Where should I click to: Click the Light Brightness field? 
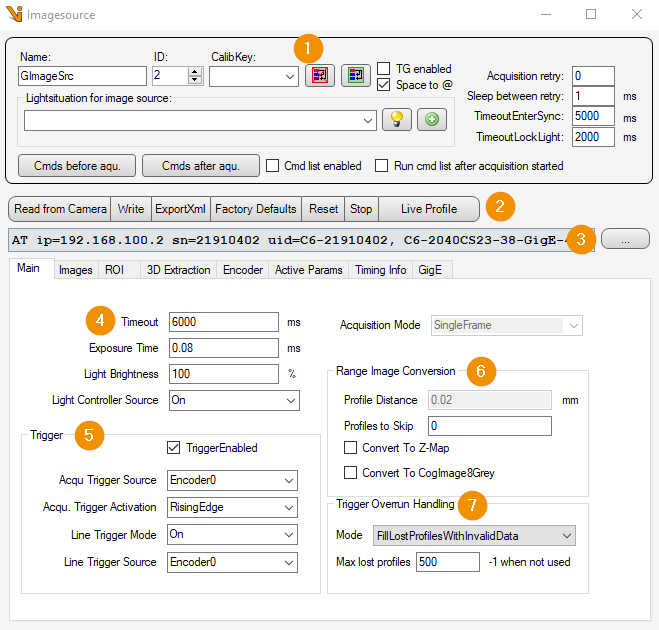224,374
